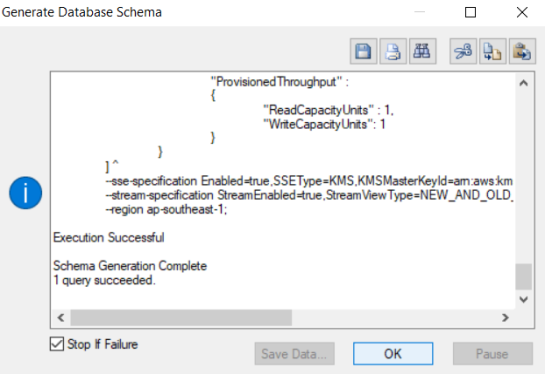The width and height of the screenshot is (545, 374).
Task: Open Find using the binoculars icon
Action: (x=423, y=51)
